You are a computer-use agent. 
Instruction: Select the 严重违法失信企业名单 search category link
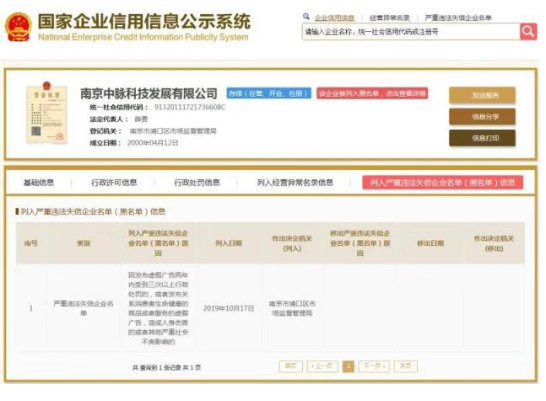pos(458,18)
